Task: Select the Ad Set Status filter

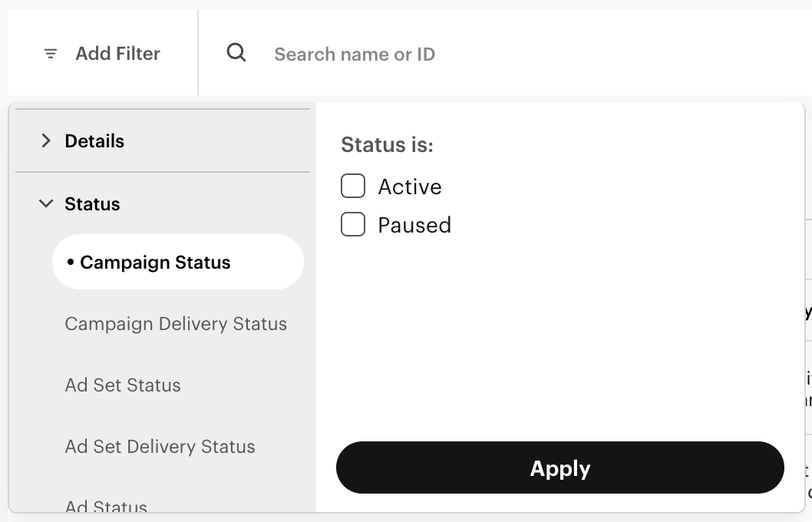Action: tap(122, 385)
